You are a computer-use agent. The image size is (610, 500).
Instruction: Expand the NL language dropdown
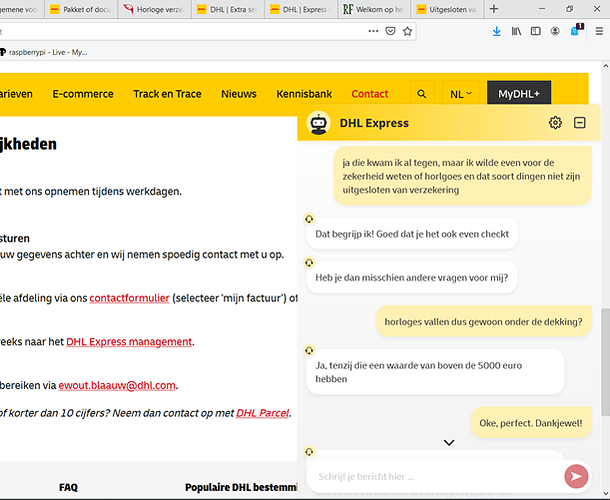coord(461,94)
